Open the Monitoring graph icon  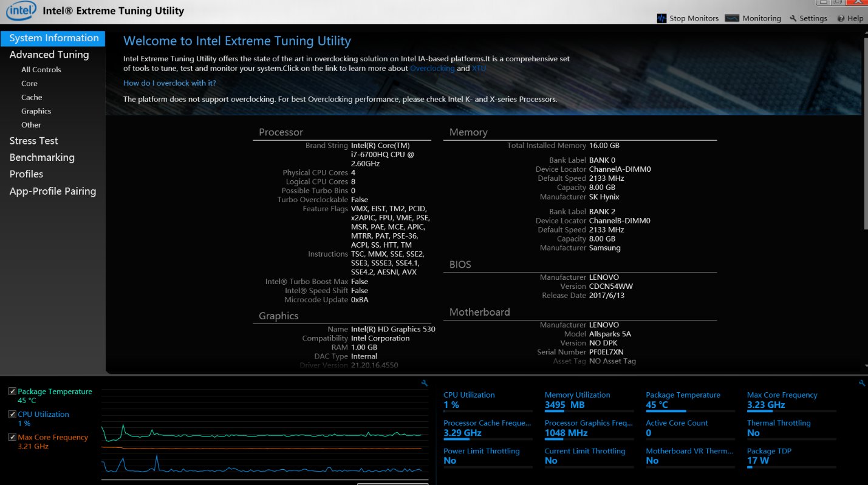[732, 18]
